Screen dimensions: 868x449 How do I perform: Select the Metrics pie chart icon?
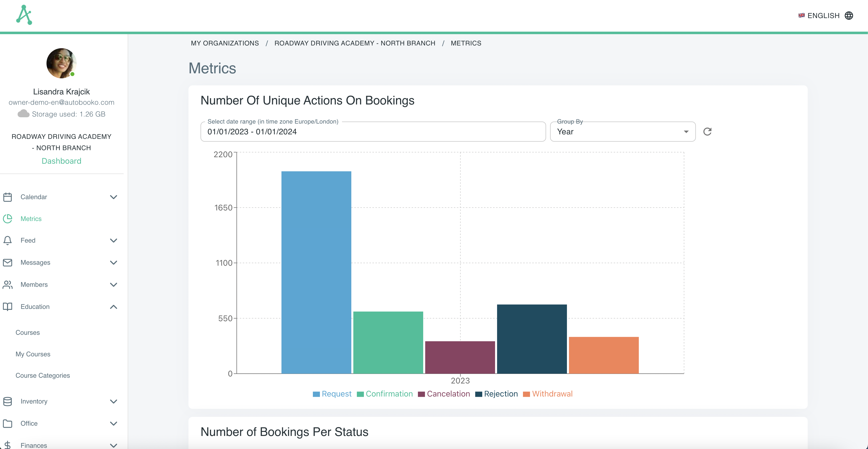[8, 218]
